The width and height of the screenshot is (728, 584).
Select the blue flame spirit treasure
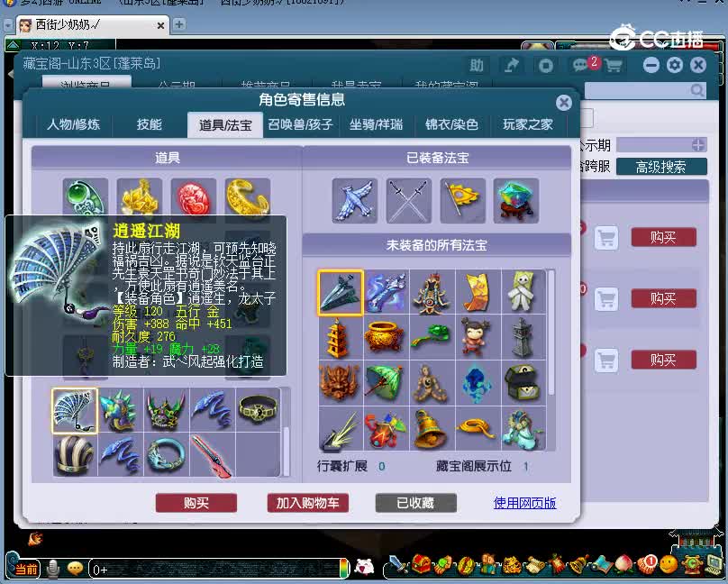(x=478, y=383)
